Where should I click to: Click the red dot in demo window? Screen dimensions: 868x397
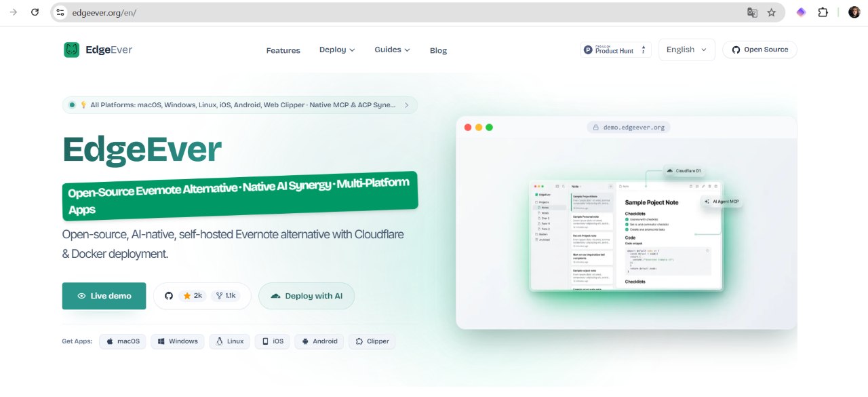click(x=468, y=127)
